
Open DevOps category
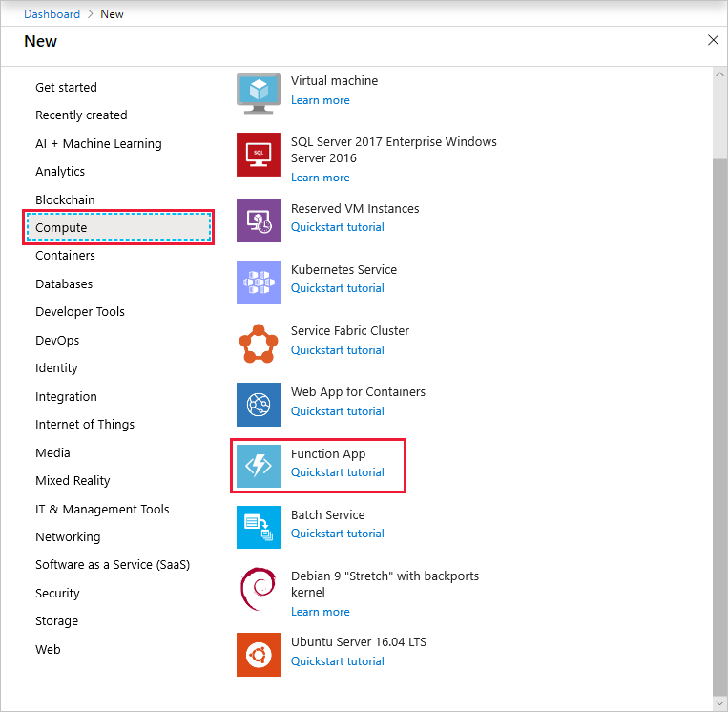click(x=57, y=341)
